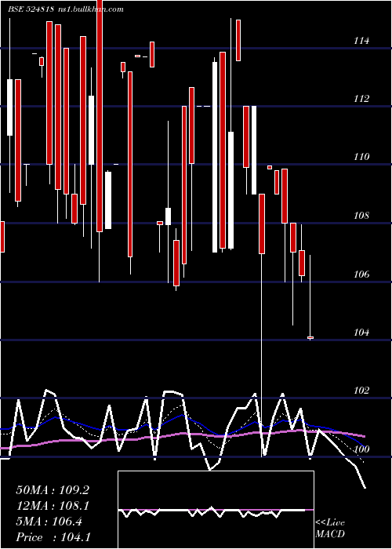Click the 112 price axis label

tap(361, 99)
